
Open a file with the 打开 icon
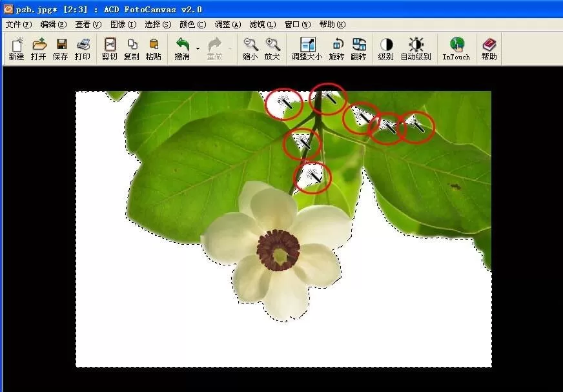pyautogui.click(x=39, y=49)
